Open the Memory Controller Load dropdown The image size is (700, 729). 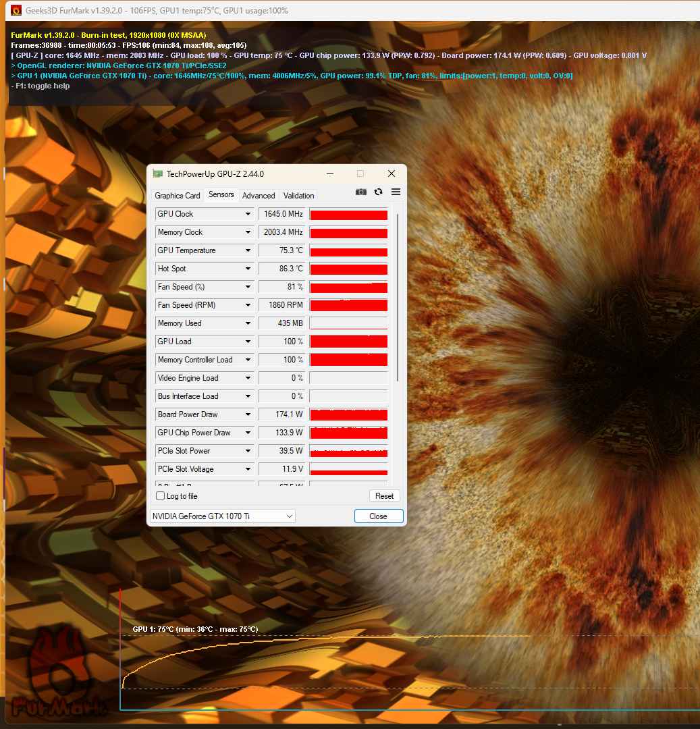tap(248, 360)
